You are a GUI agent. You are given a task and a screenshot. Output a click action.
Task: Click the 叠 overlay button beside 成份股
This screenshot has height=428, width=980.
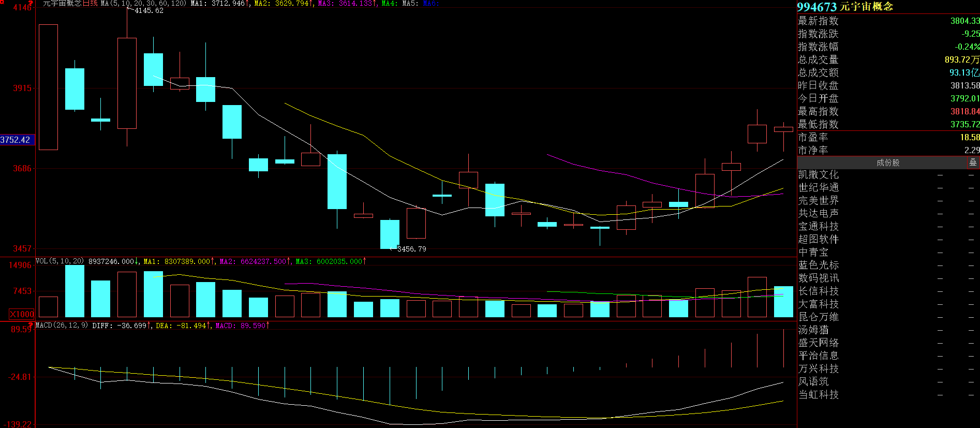tap(973, 163)
